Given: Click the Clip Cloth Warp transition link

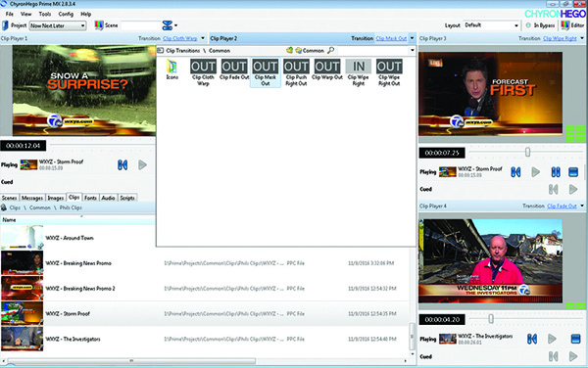Looking at the screenshot, I should (180, 38).
